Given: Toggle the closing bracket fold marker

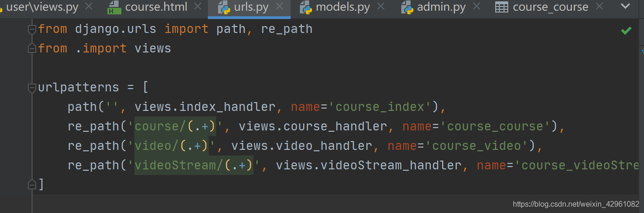Looking at the screenshot, I should coord(32,185).
